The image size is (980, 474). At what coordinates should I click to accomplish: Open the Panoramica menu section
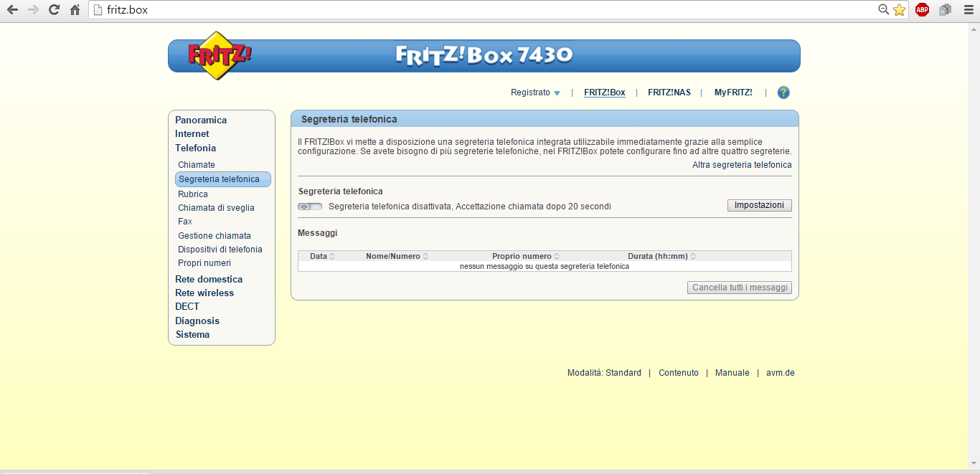click(x=201, y=120)
